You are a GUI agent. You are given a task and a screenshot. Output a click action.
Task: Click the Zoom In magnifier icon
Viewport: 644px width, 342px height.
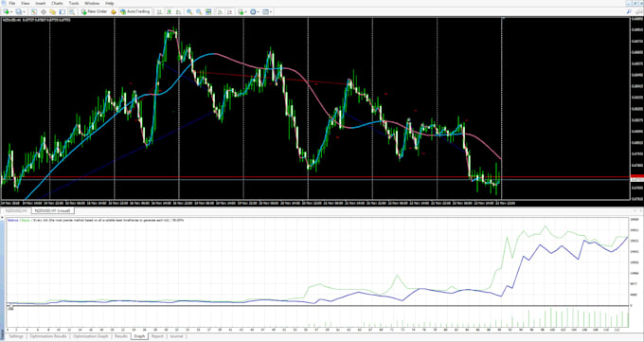[189, 12]
